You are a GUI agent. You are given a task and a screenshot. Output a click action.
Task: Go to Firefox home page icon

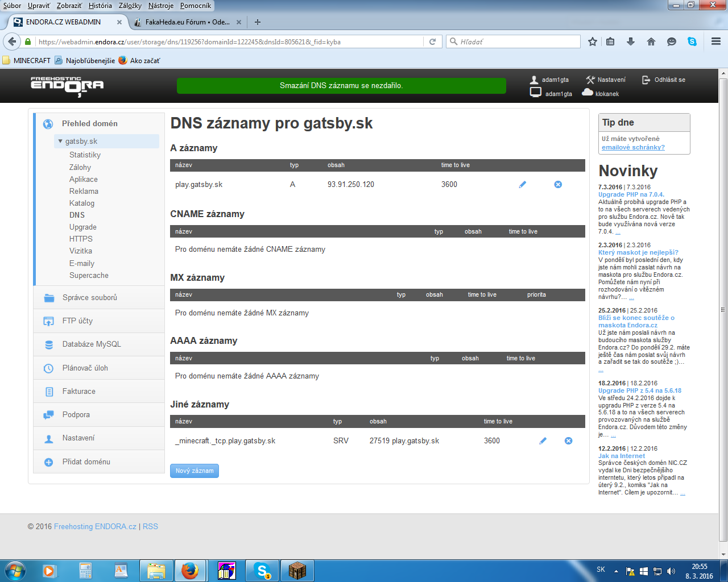click(651, 41)
